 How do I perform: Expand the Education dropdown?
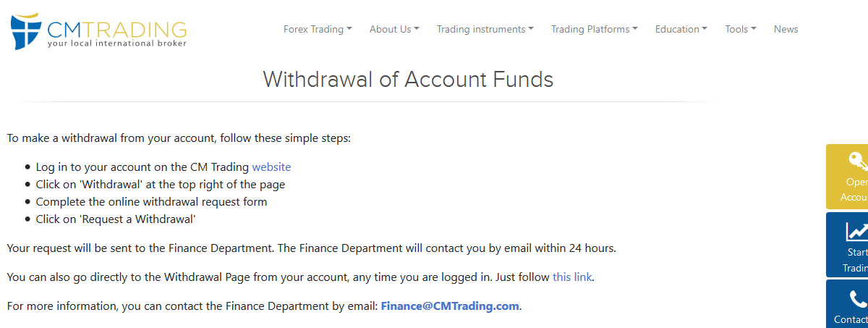tap(681, 30)
